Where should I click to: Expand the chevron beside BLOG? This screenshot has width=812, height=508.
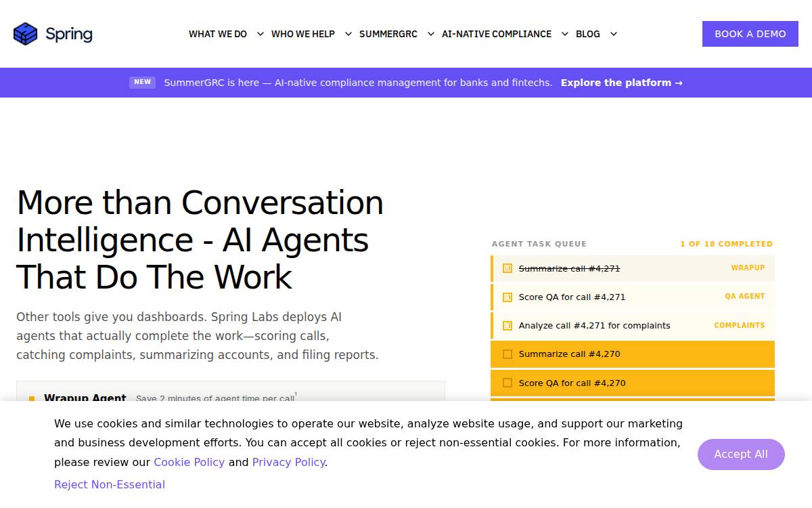pyautogui.click(x=614, y=34)
